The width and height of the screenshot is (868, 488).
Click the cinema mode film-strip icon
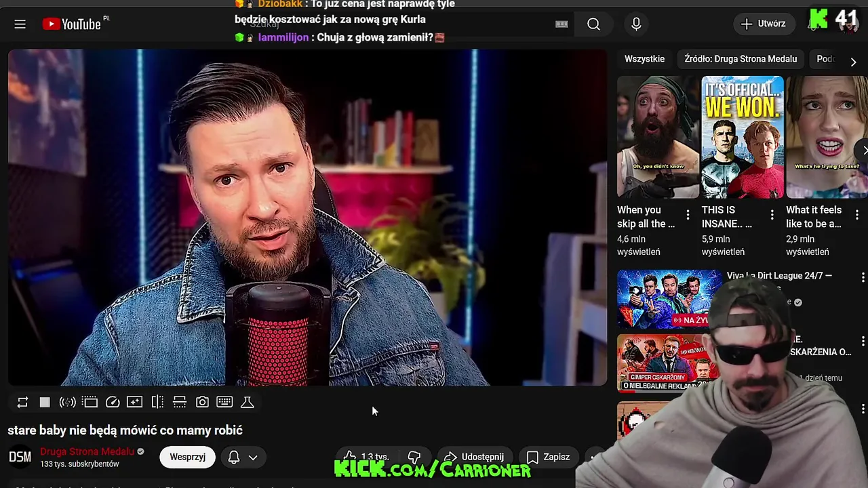point(90,402)
